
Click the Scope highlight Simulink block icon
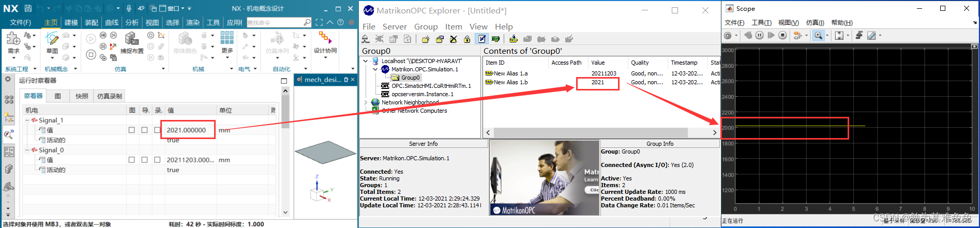coord(798,35)
